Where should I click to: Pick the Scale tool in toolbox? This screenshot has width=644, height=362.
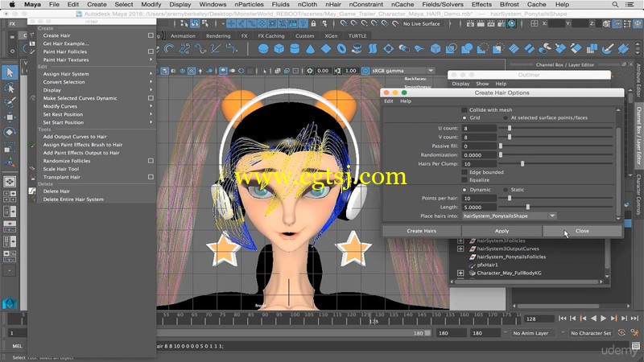(10, 147)
